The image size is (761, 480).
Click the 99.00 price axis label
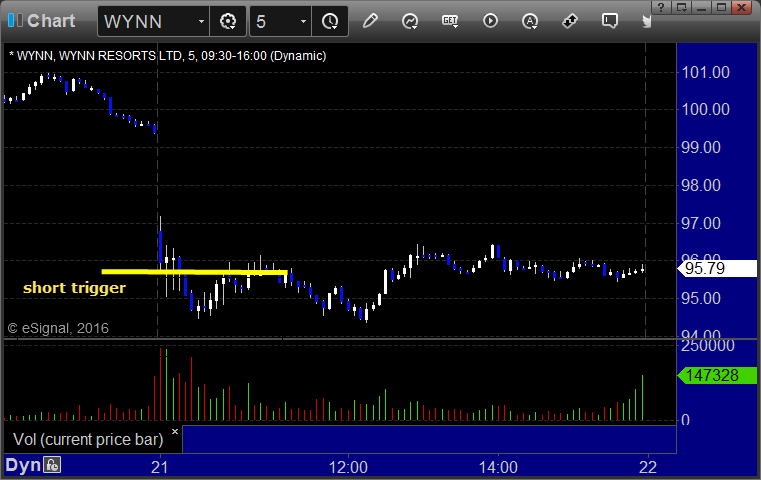point(701,148)
